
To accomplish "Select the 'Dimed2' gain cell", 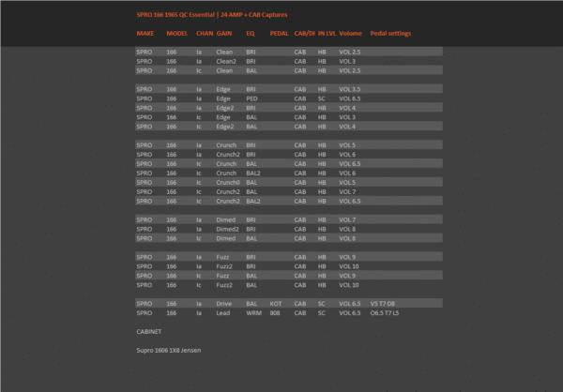I will pyautogui.click(x=227, y=230).
